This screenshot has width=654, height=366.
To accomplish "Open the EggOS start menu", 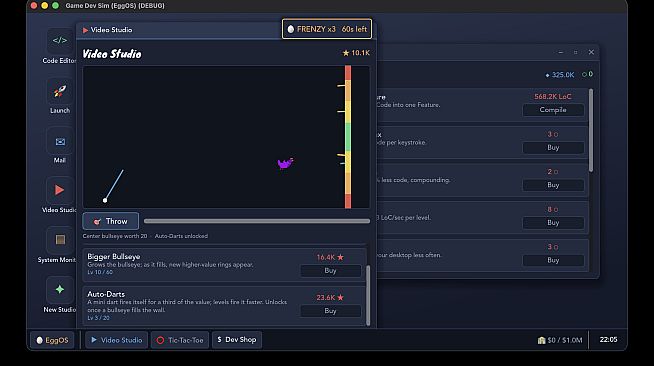I will 52,340.
